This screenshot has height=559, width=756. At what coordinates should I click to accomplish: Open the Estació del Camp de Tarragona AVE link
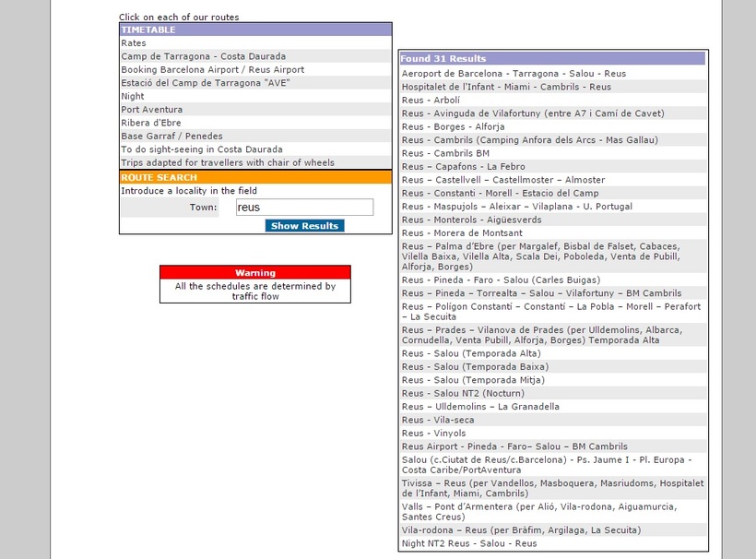[206, 83]
